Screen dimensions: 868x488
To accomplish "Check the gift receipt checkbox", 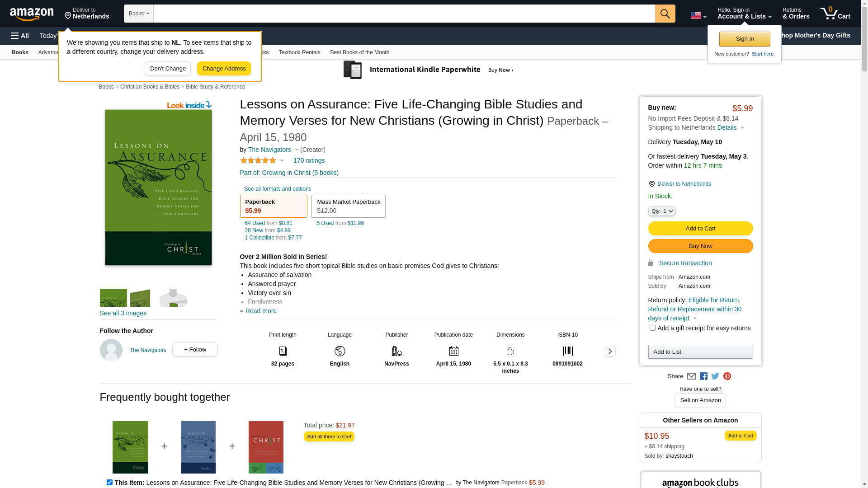I will pyautogui.click(x=652, y=328).
